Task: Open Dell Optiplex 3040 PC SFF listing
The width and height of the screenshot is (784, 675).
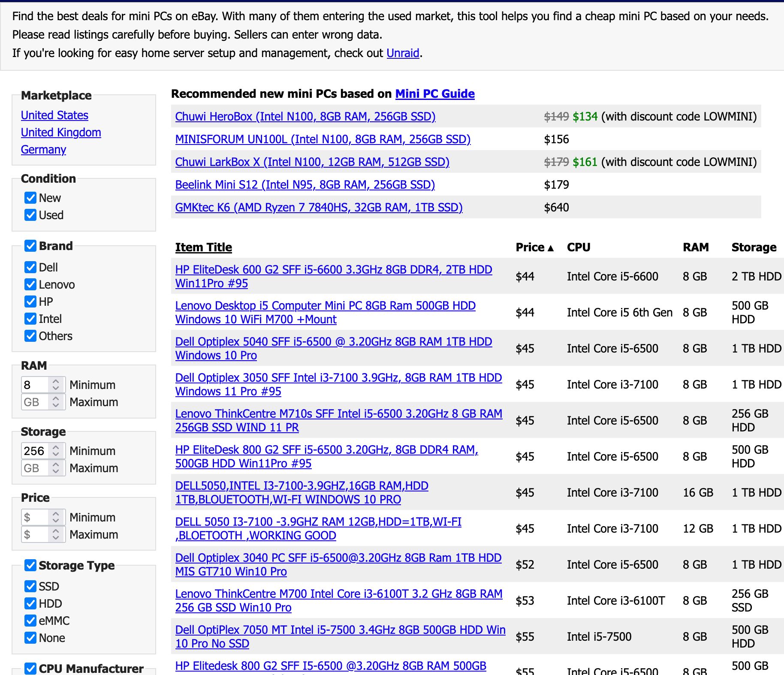Action: click(x=338, y=564)
